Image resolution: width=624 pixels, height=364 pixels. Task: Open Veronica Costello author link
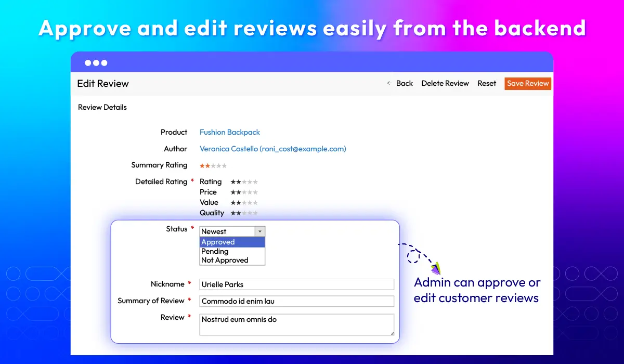pos(272,149)
